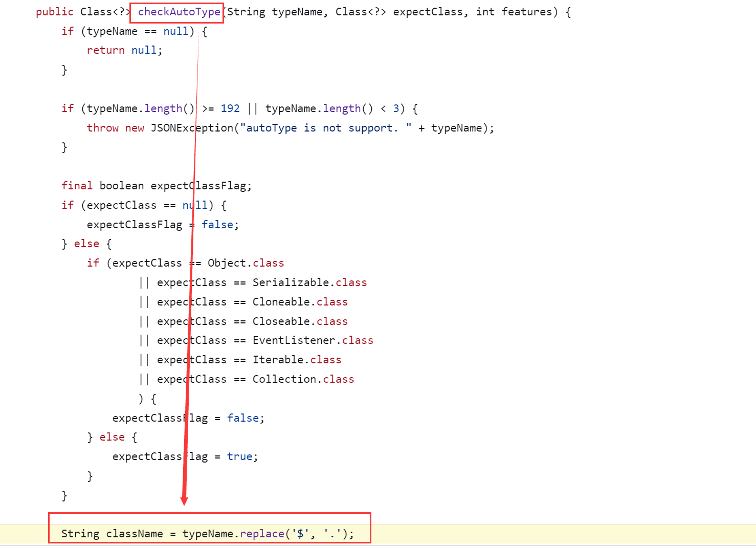Viewport: 756px width, 546px height.
Task: Select Iterable.class in the condition
Action: tap(297, 360)
